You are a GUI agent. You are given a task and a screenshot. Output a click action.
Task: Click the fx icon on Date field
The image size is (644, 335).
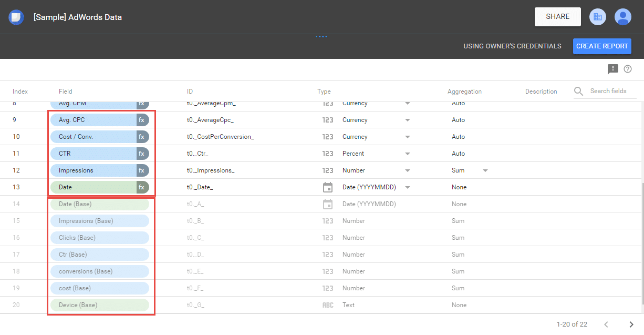(x=141, y=187)
